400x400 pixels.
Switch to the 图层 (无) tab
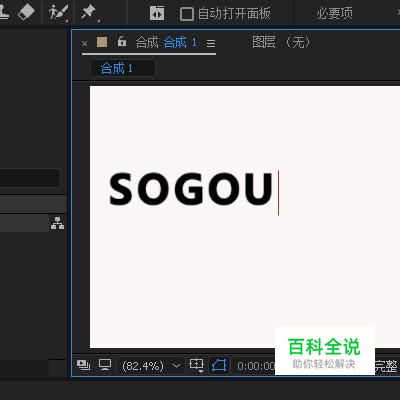pyautogui.click(x=281, y=42)
